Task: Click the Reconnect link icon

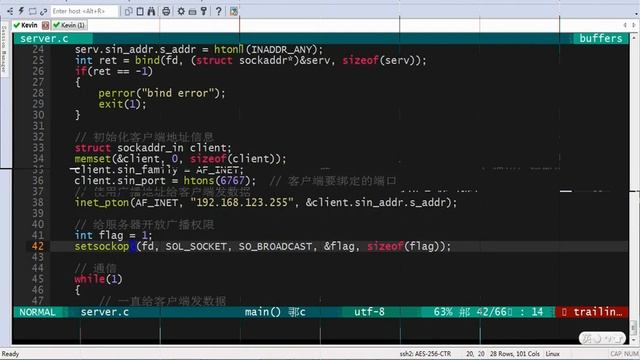Action: [x=43, y=11]
